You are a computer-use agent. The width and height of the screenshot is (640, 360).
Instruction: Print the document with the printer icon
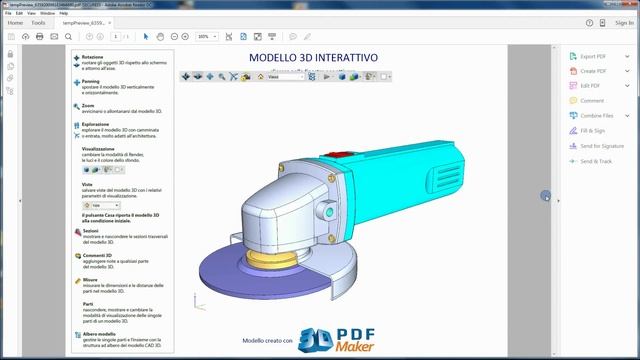pyautogui.click(x=40, y=37)
